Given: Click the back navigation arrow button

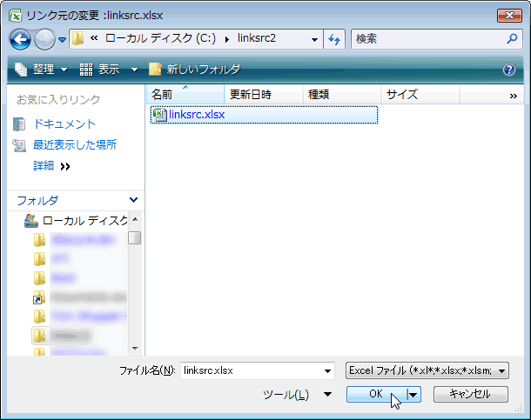Looking at the screenshot, I should 21,39.
